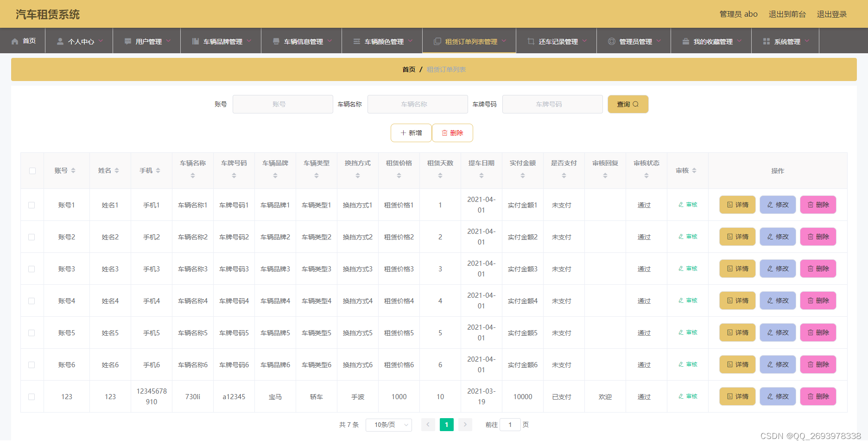
Task: Click 退出到前台 in the header
Action: (787, 14)
